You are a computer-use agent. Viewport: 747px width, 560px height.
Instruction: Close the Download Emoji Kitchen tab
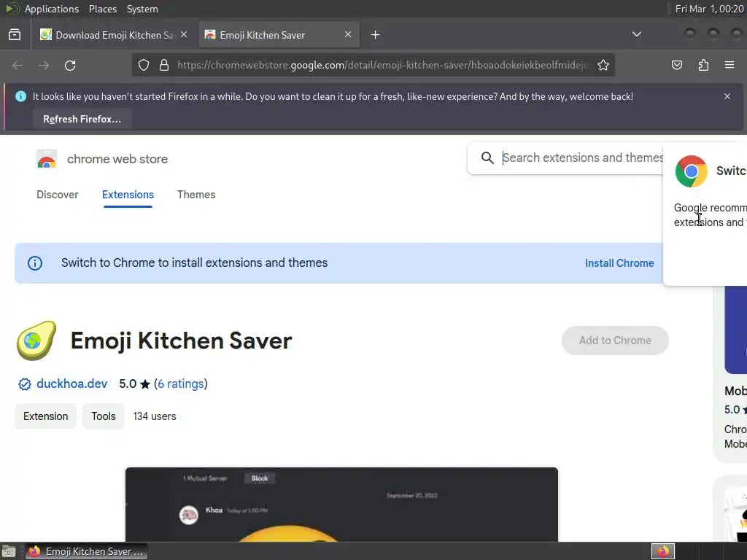184,34
